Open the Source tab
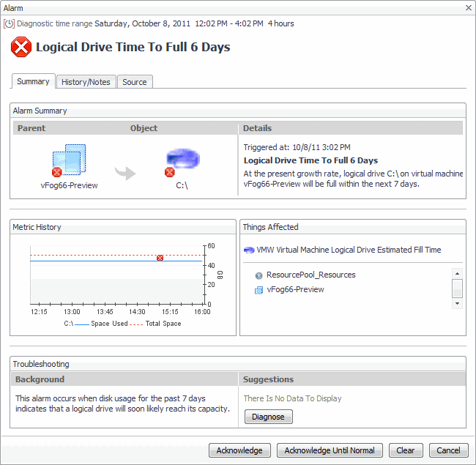 coord(135,82)
